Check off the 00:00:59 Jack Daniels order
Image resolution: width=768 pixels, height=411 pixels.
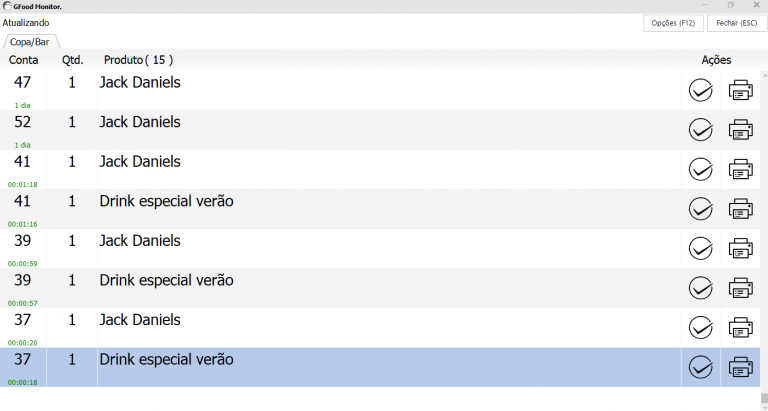700,249
